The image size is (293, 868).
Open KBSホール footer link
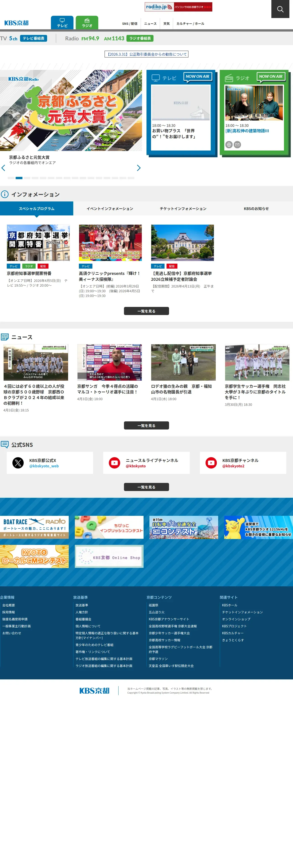230,605
